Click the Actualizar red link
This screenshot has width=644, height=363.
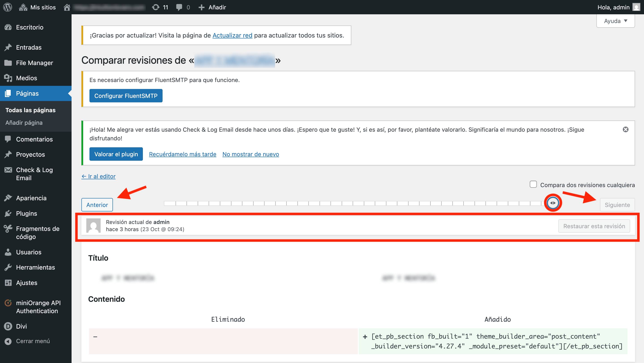point(232,36)
